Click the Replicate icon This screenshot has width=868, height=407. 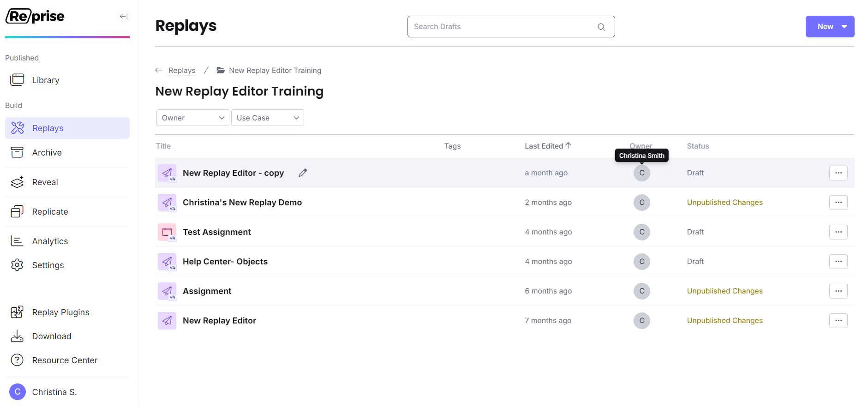17,211
